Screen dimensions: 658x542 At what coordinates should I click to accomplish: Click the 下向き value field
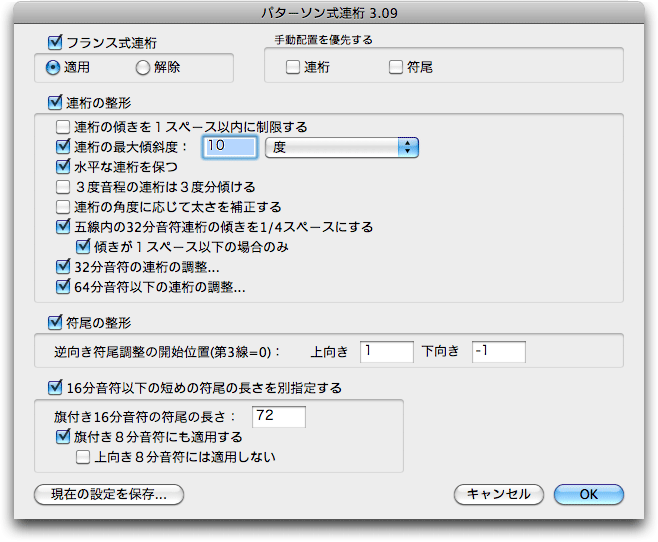499,352
